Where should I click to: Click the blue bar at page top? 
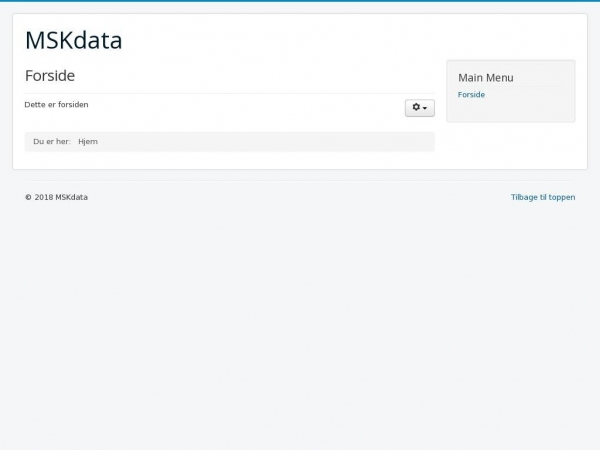coord(300,1)
